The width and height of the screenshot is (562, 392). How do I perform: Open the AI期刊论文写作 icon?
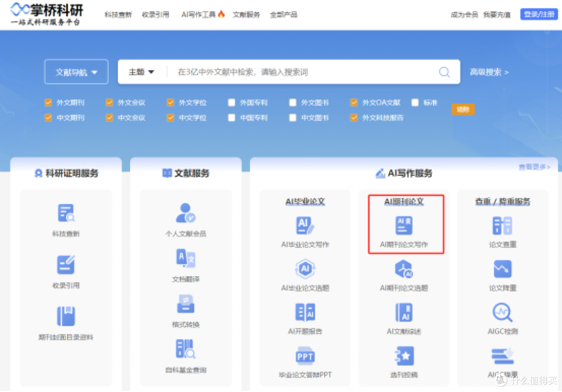[404, 226]
